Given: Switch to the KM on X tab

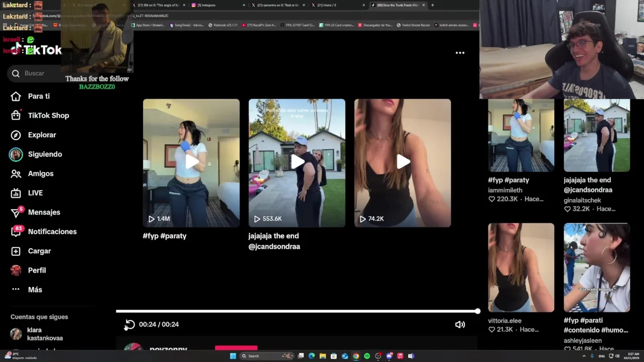Looking at the screenshot, I should (158, 5).
